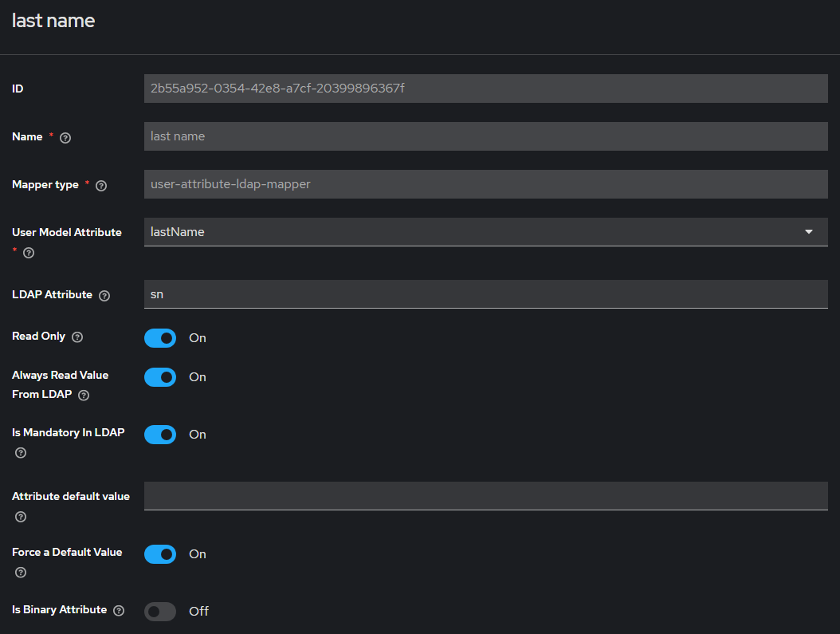
Task: Click the ID field with the UUID
Action: [485, 89]
